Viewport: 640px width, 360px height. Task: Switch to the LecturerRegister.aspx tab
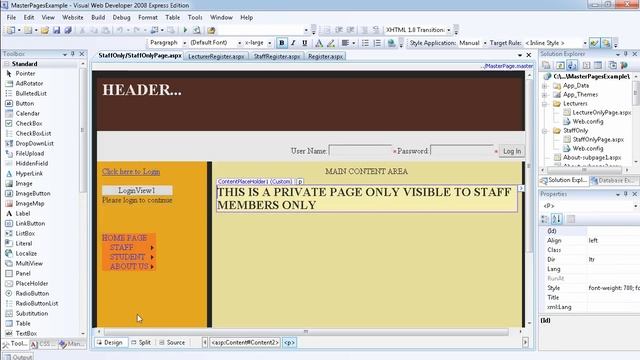216,56
